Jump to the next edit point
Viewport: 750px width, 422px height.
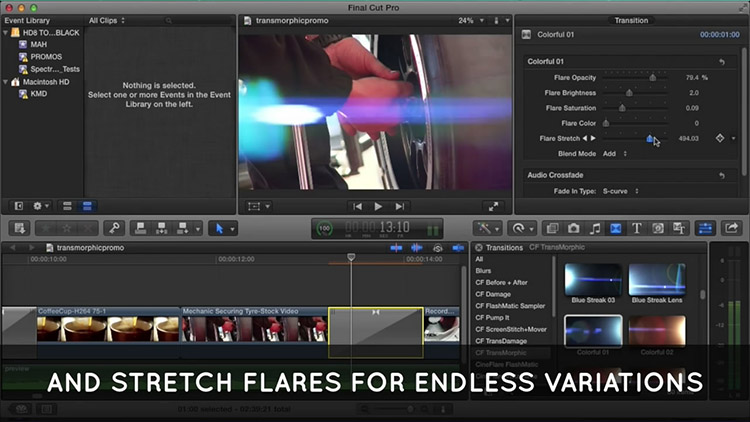pyautogui.click(x=400, y=206)
